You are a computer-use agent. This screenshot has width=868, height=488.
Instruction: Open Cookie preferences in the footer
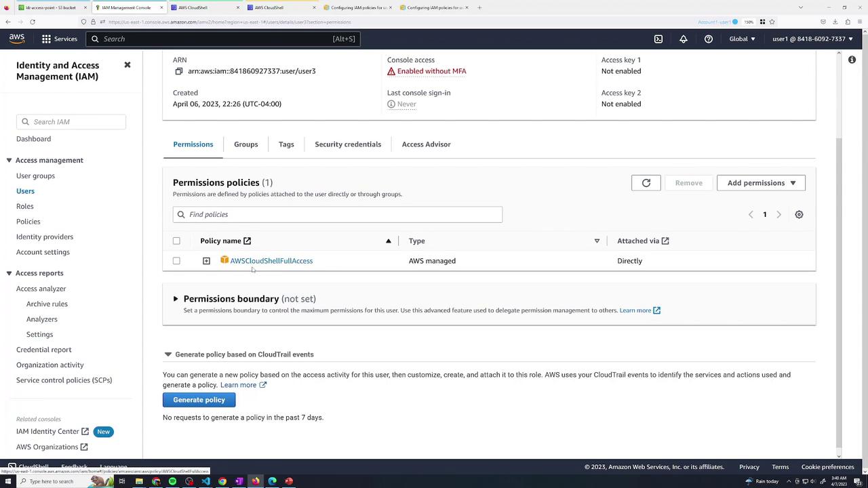click(827, 467)
